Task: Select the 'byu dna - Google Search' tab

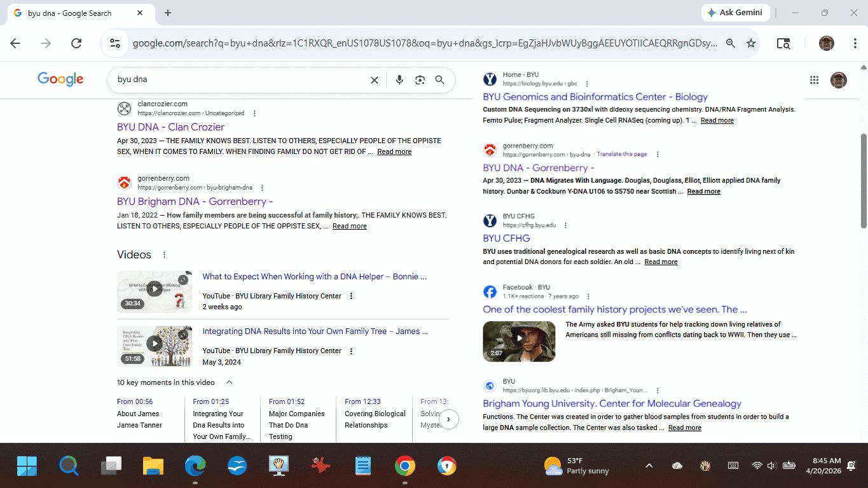Action: [70, 13]
